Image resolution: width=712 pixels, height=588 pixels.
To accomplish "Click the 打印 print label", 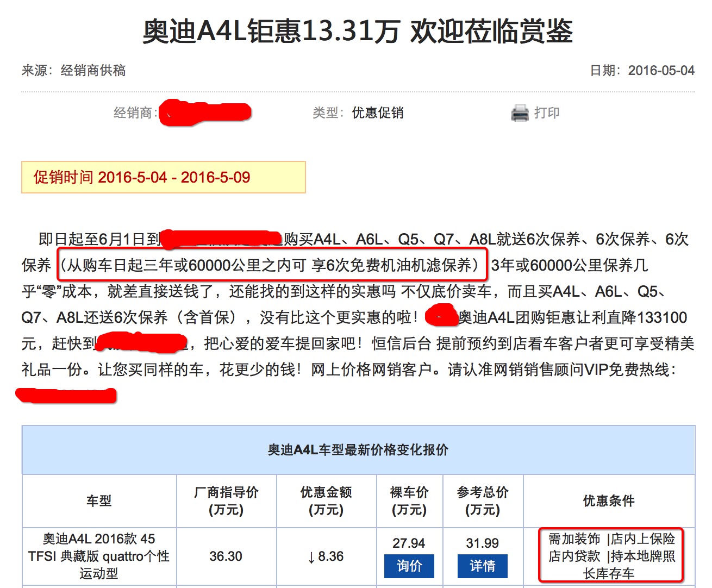I will click(546, 112).
